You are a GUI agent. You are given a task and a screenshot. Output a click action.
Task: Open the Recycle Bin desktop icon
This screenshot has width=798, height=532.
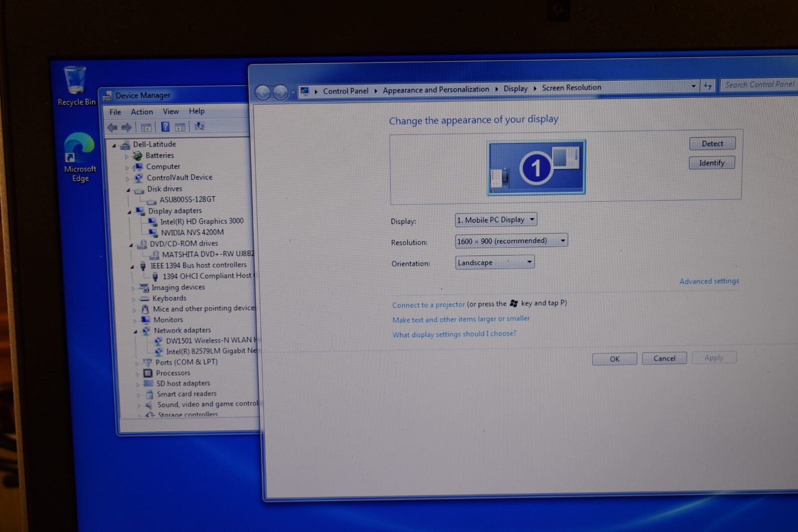[x=75, y=85]
